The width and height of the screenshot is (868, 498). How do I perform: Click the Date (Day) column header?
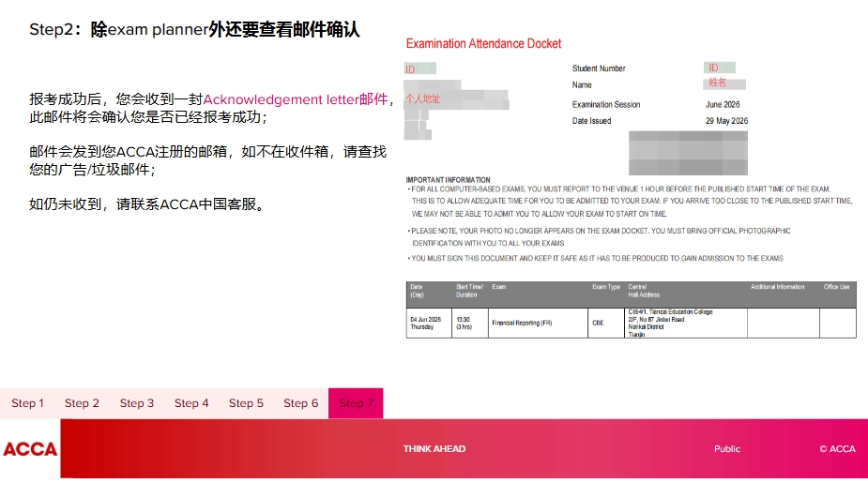coord(417,291)
